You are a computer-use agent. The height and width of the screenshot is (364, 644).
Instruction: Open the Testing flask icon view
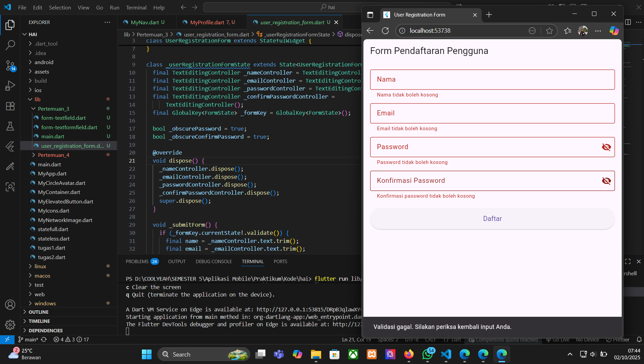click(10, 126)
